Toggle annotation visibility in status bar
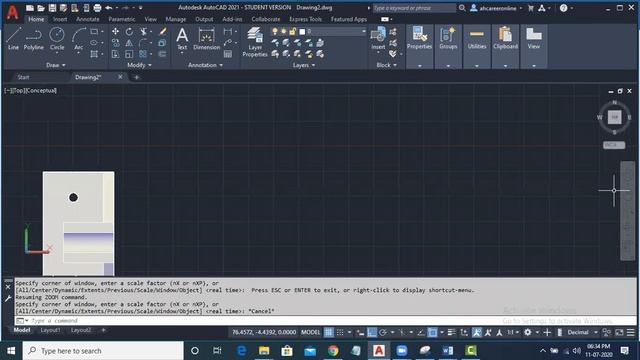 tap(477, 333)
